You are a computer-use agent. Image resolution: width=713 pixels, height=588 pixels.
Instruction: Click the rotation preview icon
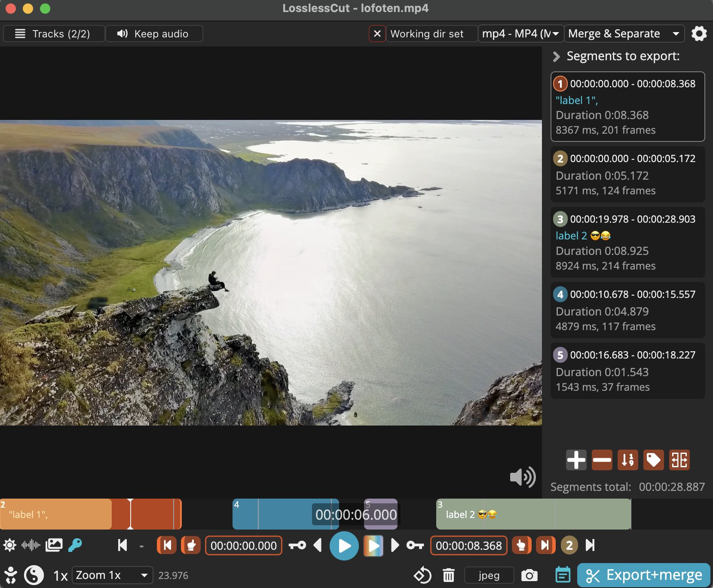click(x=422, y=575)
